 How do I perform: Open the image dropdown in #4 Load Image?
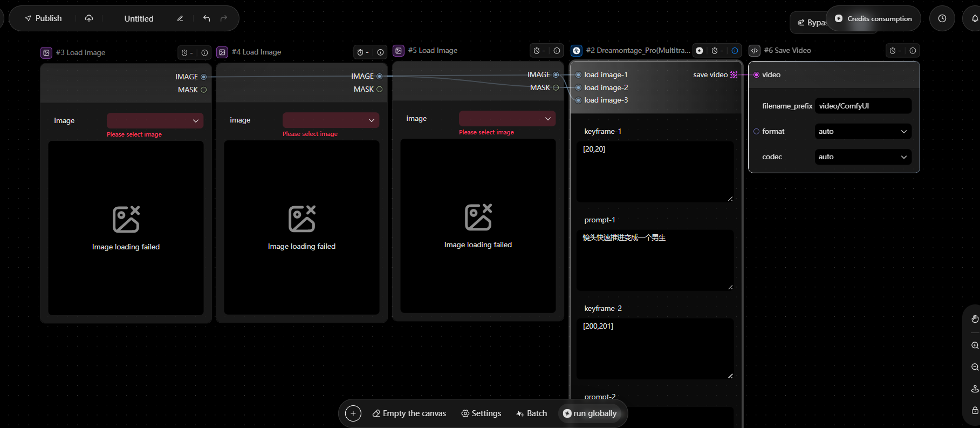coord(331,120)
